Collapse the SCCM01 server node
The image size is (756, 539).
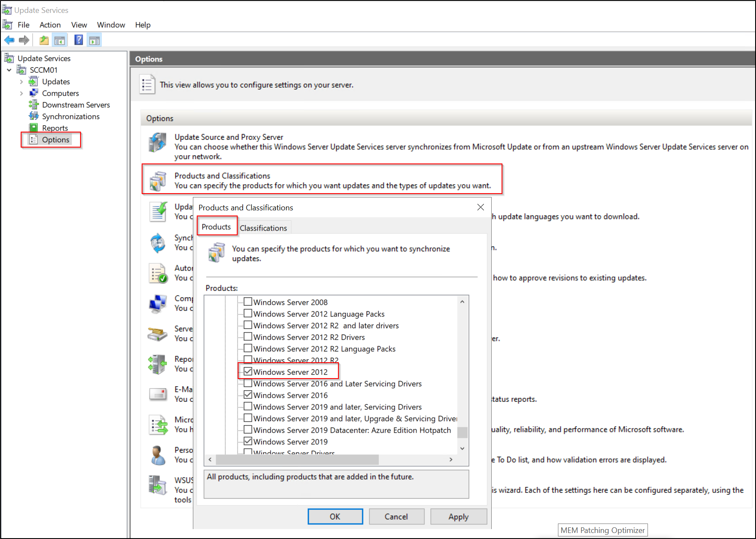pyautogui.click(x=9, y=70)
